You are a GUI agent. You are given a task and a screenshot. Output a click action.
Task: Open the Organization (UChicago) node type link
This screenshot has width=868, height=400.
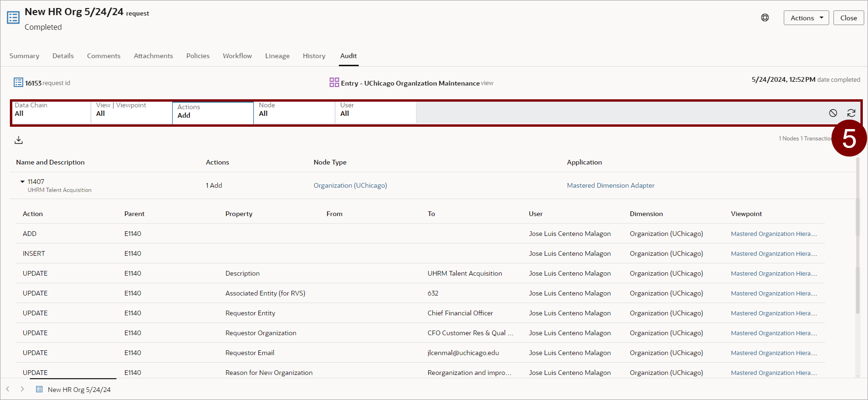pyautogui.click(x=350, y=185)
